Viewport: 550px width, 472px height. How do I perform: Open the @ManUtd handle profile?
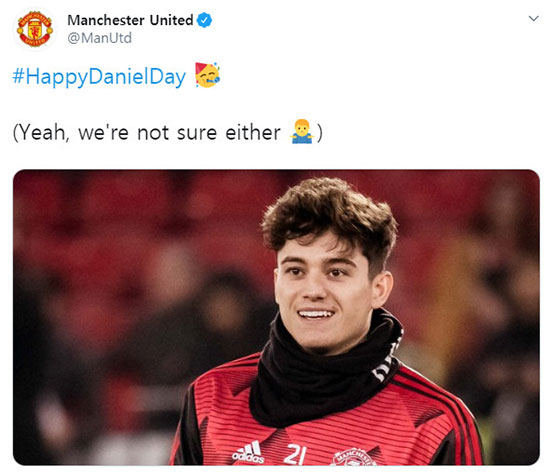tap(100, 38)
